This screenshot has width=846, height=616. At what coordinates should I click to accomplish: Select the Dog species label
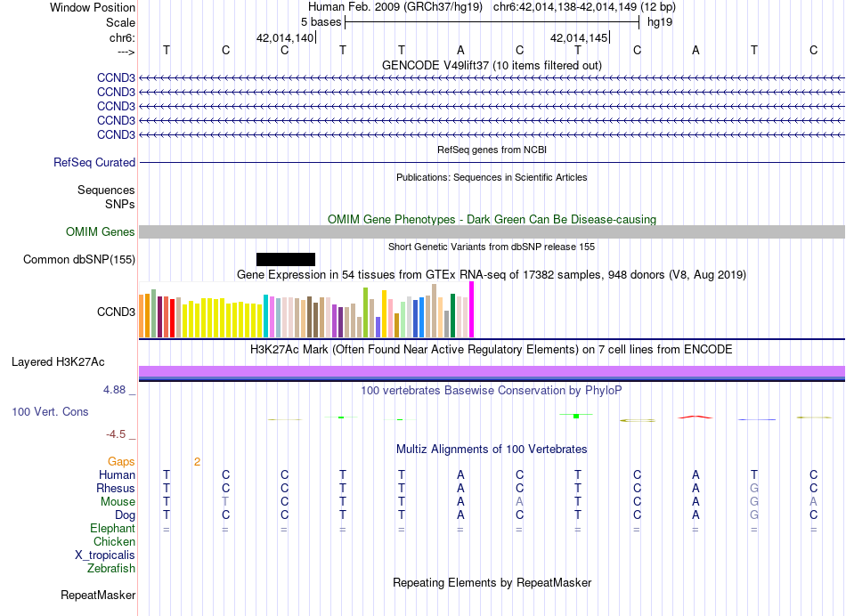tap(125, 515)
